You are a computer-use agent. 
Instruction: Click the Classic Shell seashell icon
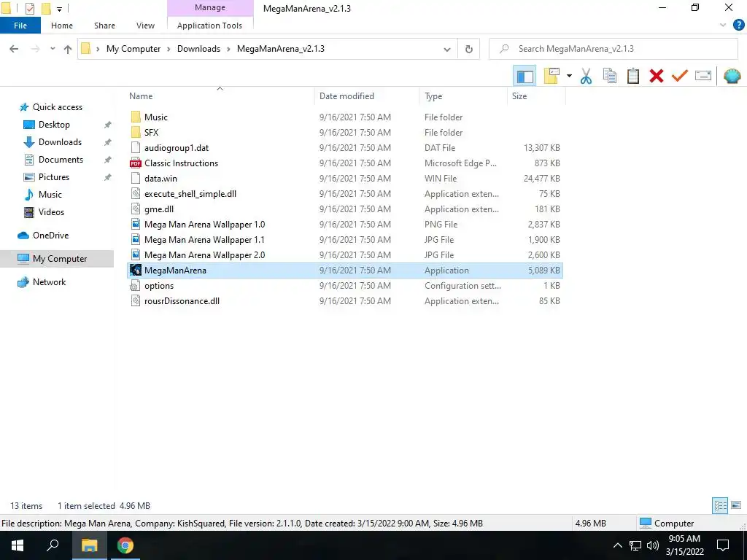point(732,76)
